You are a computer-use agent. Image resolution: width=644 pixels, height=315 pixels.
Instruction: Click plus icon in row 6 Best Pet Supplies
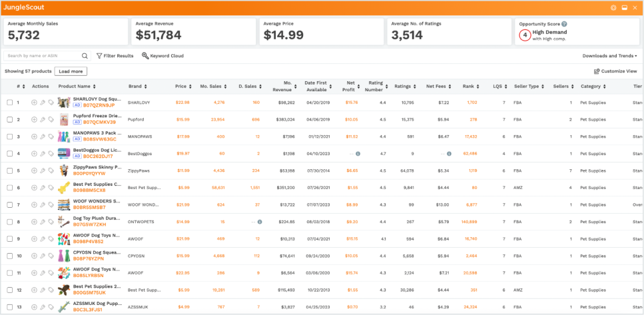coord(34,188)
